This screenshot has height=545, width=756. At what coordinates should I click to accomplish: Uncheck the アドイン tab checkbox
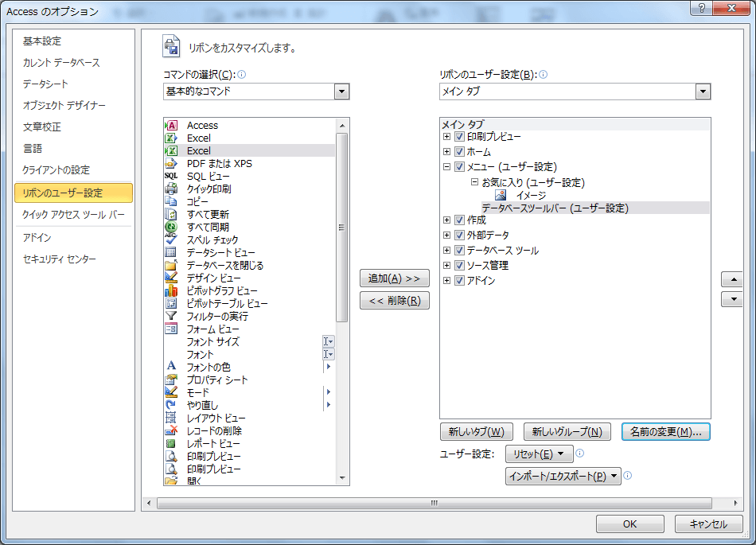459,280
